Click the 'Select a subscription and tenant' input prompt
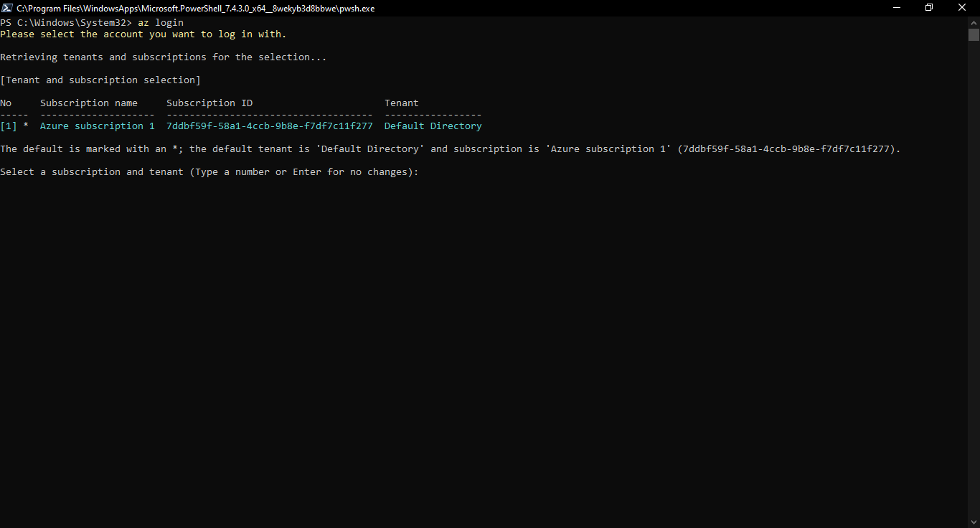This screenshot has width=980, height=528. coord(209,172)
